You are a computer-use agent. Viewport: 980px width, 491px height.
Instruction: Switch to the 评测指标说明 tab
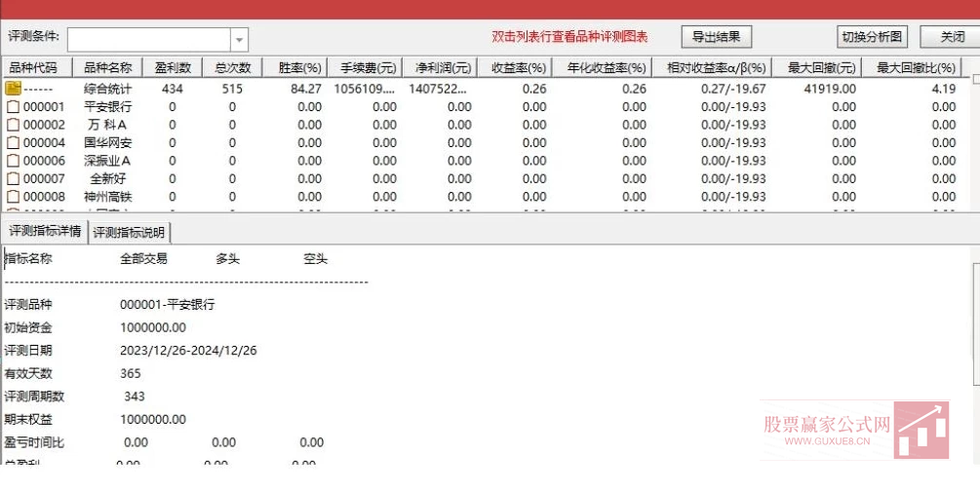(x=129, y=233)
